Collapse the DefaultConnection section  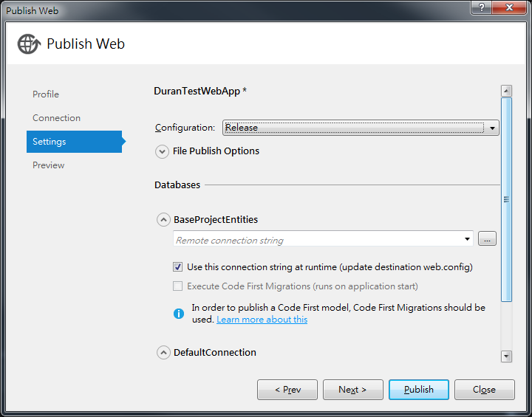163,353
